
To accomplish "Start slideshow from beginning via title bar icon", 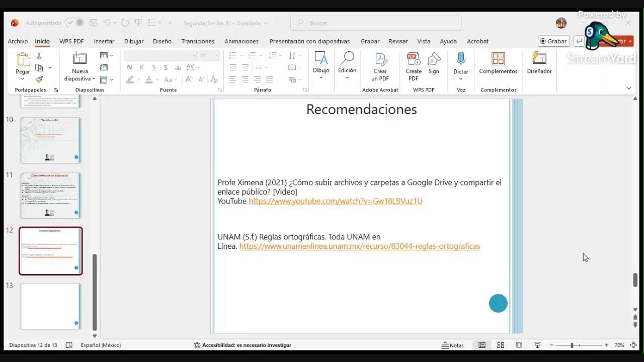I will (138, 23).
